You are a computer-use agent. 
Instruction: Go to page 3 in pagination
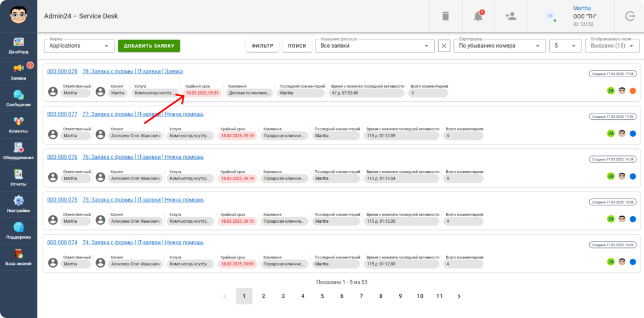pos(283,296)
